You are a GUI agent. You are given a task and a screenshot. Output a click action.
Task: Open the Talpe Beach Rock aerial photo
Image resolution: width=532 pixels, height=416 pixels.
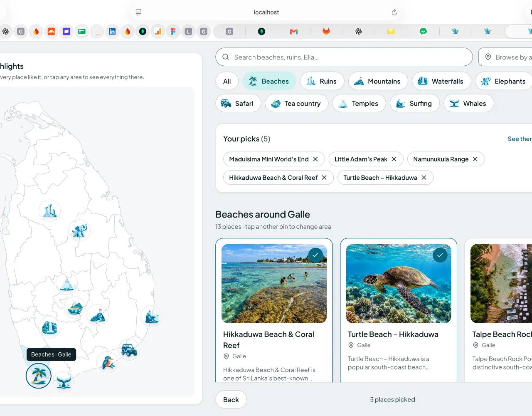501,284
